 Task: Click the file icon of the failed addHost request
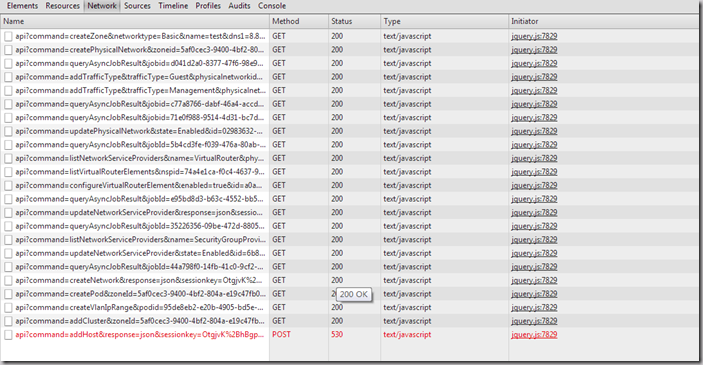(x=8, y=335)
